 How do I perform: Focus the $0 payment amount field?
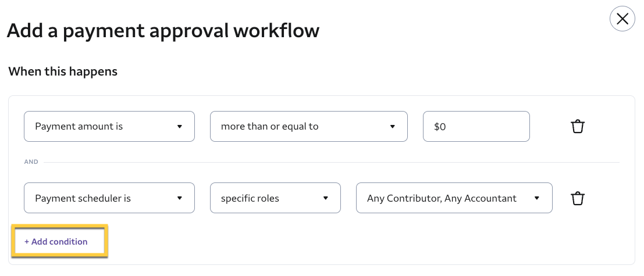[476, 127]
